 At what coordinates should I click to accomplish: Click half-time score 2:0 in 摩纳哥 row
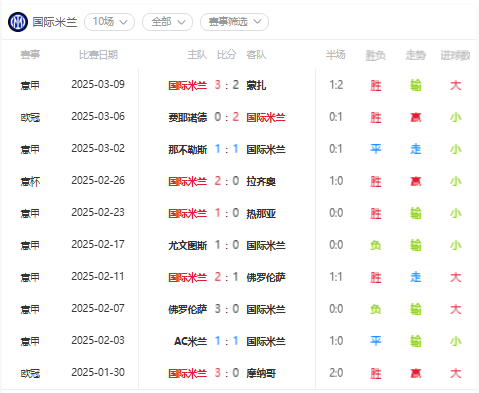(x=336, y=373)
